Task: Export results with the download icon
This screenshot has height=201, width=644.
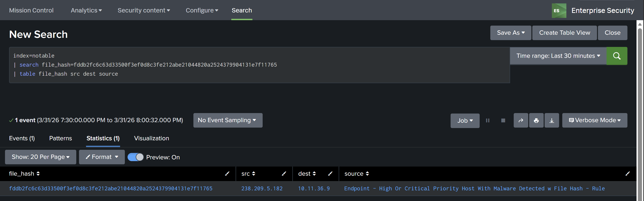Action: (552, 120)
